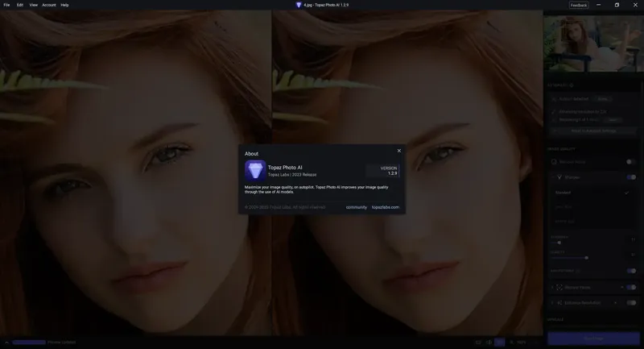Viewport: 644px width, 349px height.
Task: Toggle the Remove Noise switch
Action: pyautogui.click(x=631, y=162)
